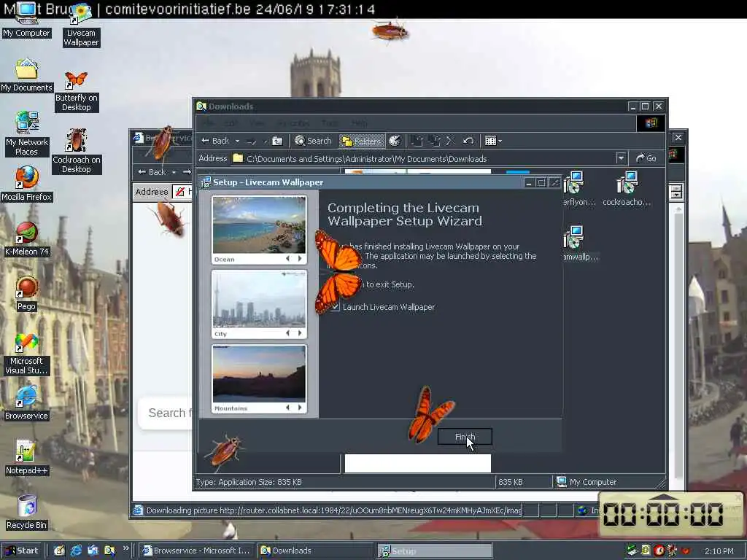Select the Recycle Bin icon
Screen dimensions: 747x560
pos(26,513)
